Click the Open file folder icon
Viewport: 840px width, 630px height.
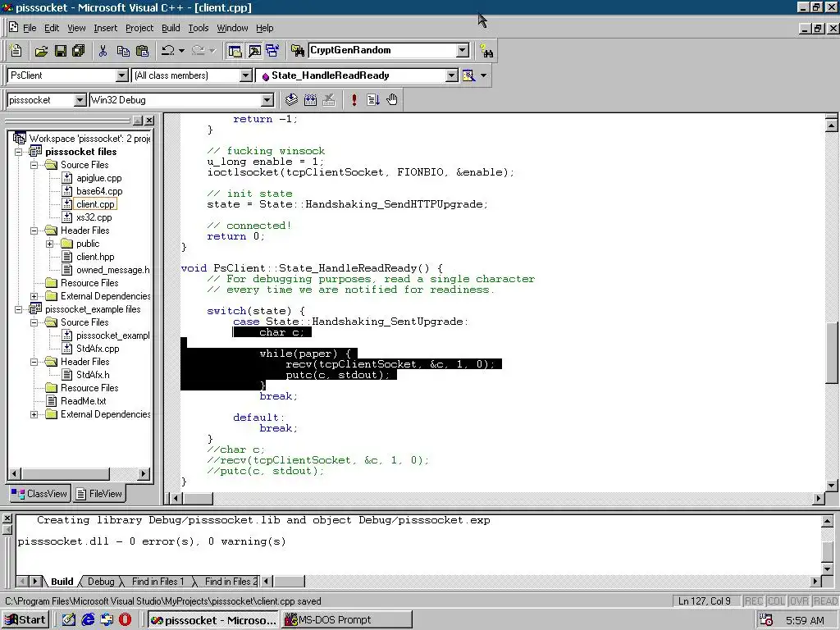click(41, 50)
